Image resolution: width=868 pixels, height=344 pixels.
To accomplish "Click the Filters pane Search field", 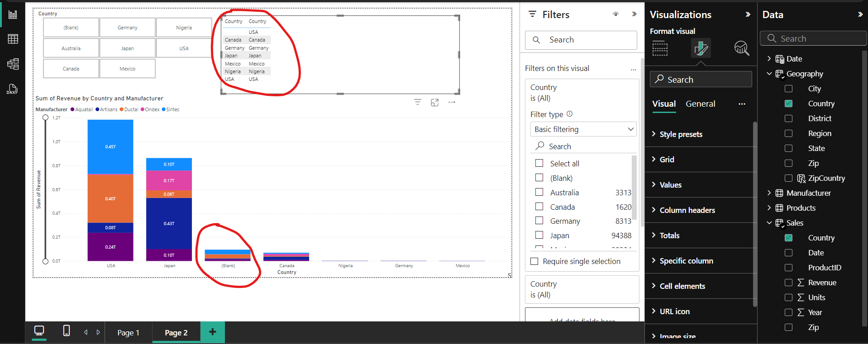I will 581,40.
